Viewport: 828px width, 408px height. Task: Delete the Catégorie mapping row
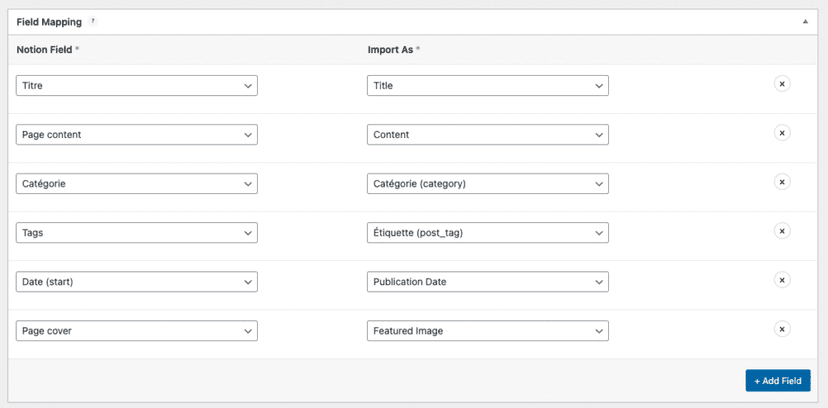[782, 182]
